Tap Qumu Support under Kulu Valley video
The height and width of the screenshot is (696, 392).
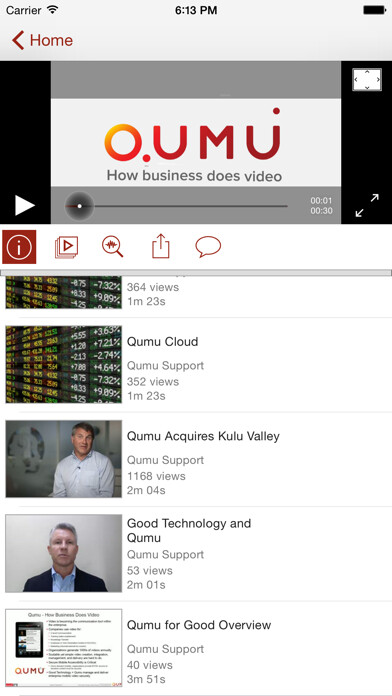pyautogui.click(x=166, y=460)
